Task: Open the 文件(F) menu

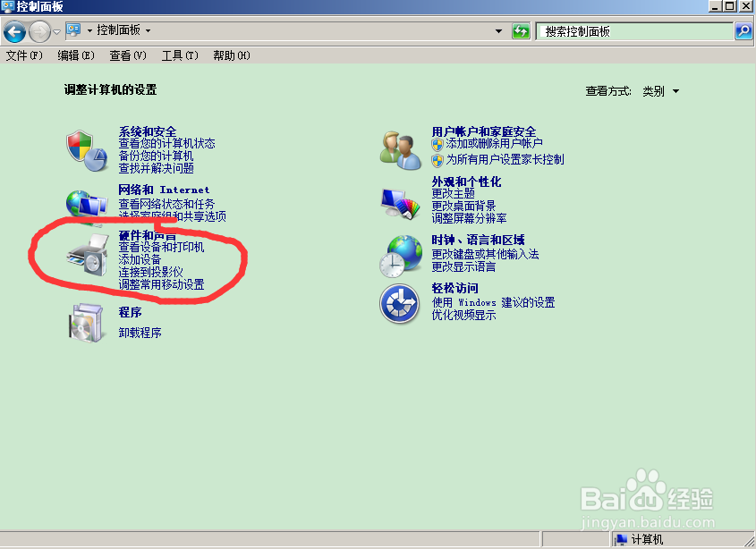Action: coord(24,56)
